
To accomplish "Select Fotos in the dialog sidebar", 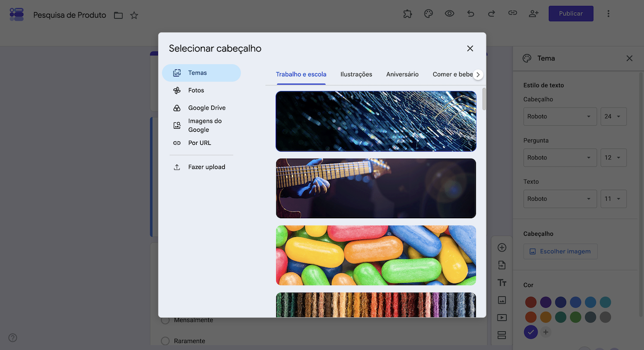I will tap(201, 91).
